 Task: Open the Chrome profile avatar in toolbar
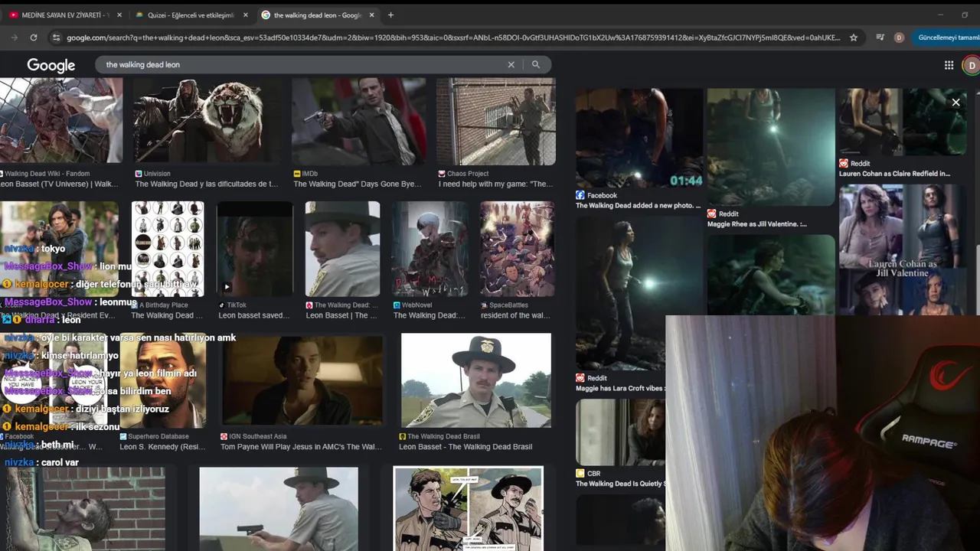point(899,37)
